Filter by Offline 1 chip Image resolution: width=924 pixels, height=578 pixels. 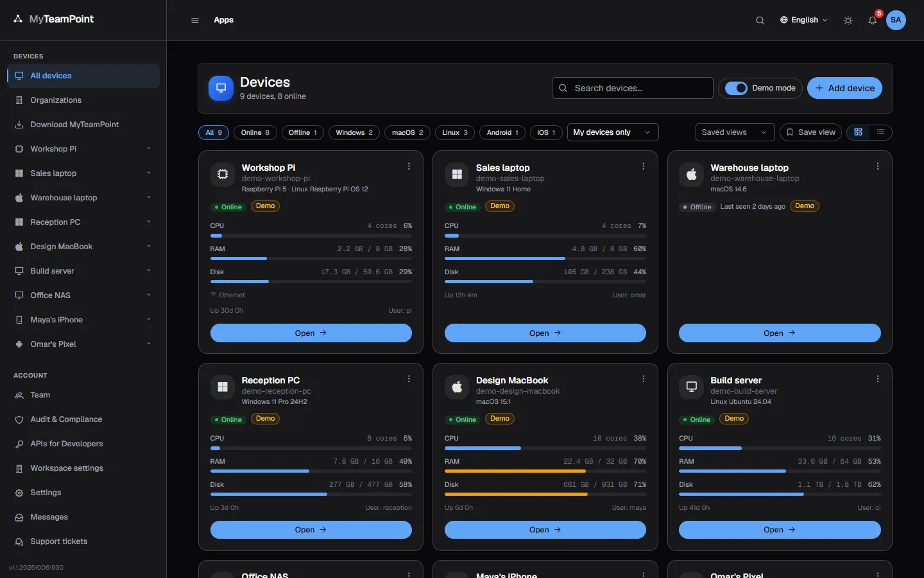303,132
